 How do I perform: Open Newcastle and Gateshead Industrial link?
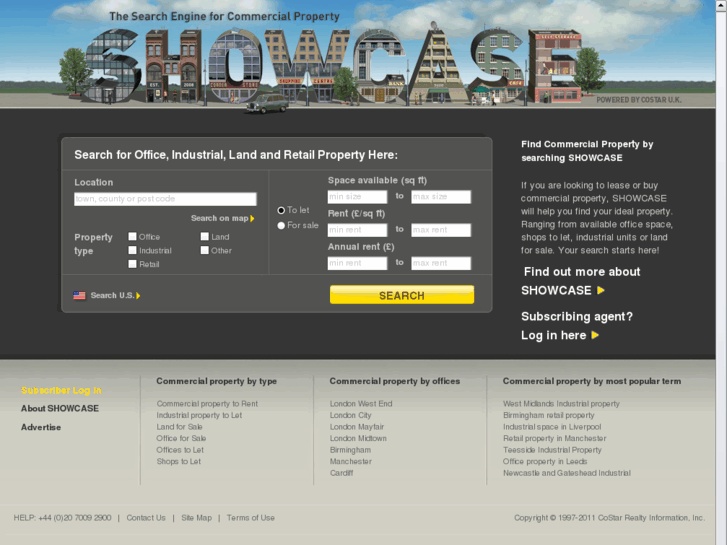[x=567, y=473]
